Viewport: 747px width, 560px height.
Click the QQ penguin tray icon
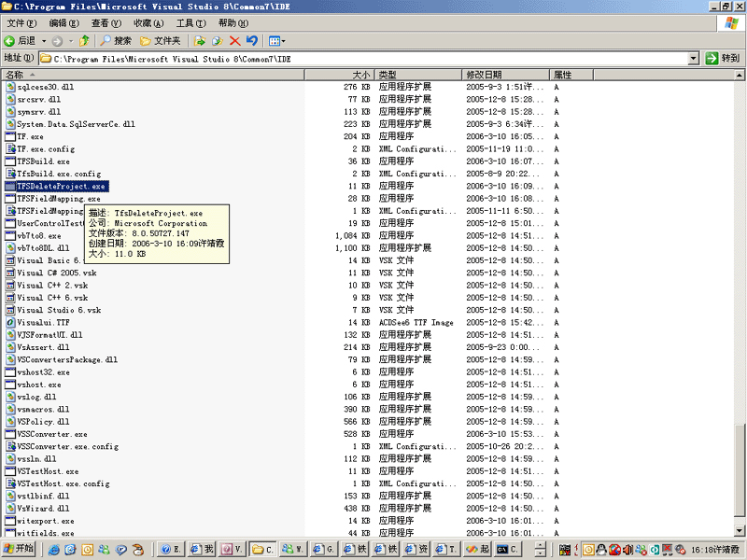601,550
